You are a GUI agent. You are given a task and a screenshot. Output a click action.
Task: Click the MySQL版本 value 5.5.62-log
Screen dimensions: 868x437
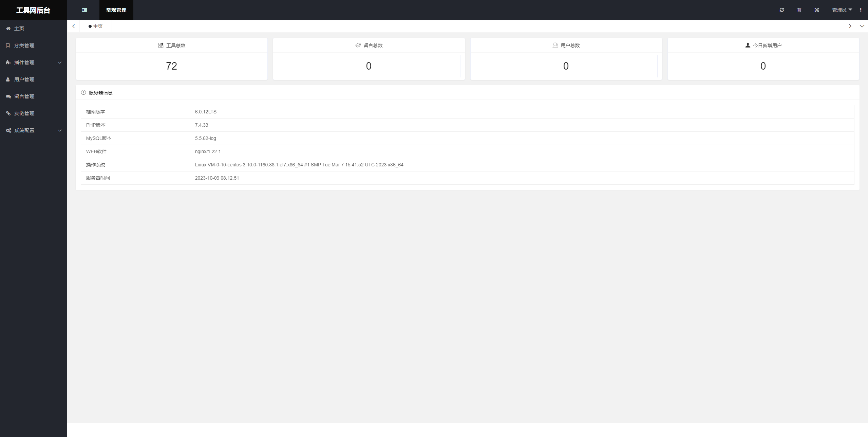point(205,138)
